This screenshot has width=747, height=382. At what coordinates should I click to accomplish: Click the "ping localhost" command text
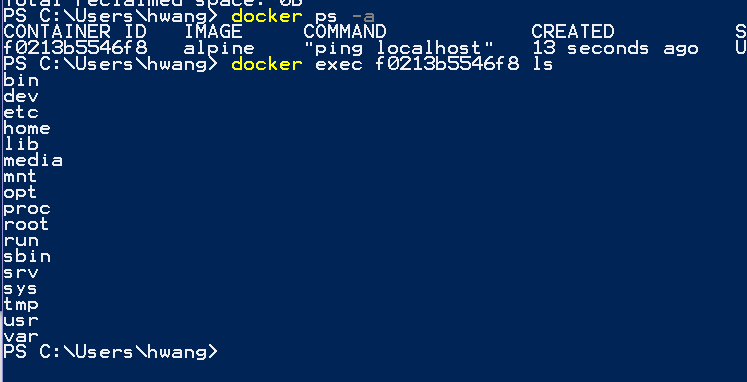point(399,49)
